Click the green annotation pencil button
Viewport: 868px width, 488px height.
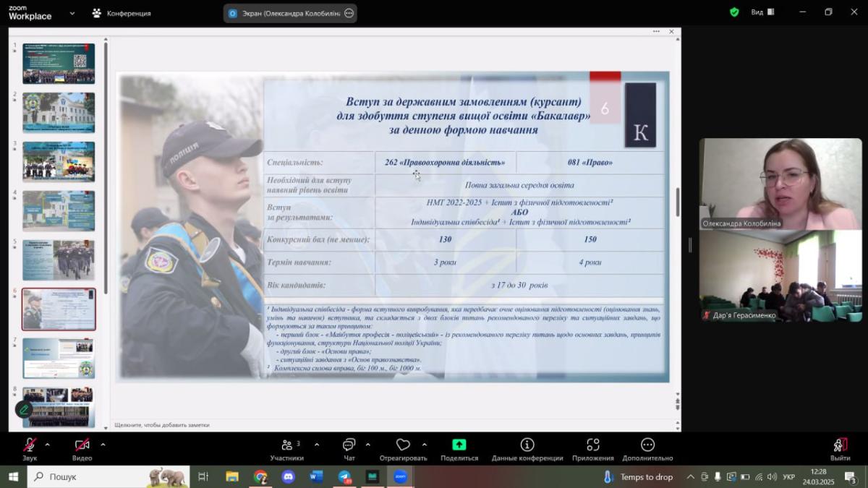pyautogui.click(x=24, y=409)
